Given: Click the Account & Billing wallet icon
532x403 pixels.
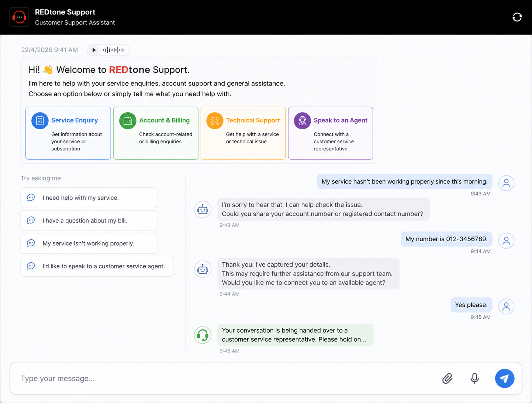Looking at the screenshot, I should pyautogui.click(x=128, y=120).
